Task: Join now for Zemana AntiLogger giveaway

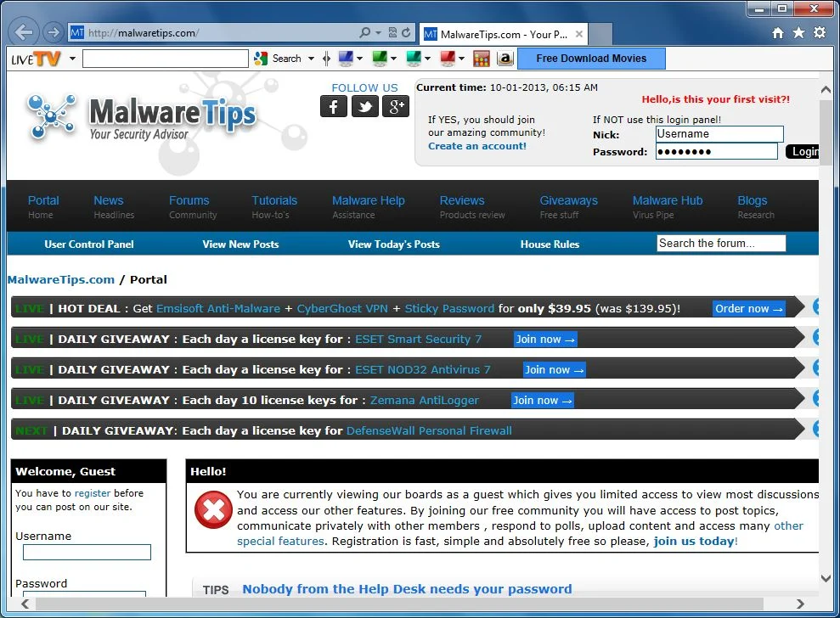Action: pos(542,400)
